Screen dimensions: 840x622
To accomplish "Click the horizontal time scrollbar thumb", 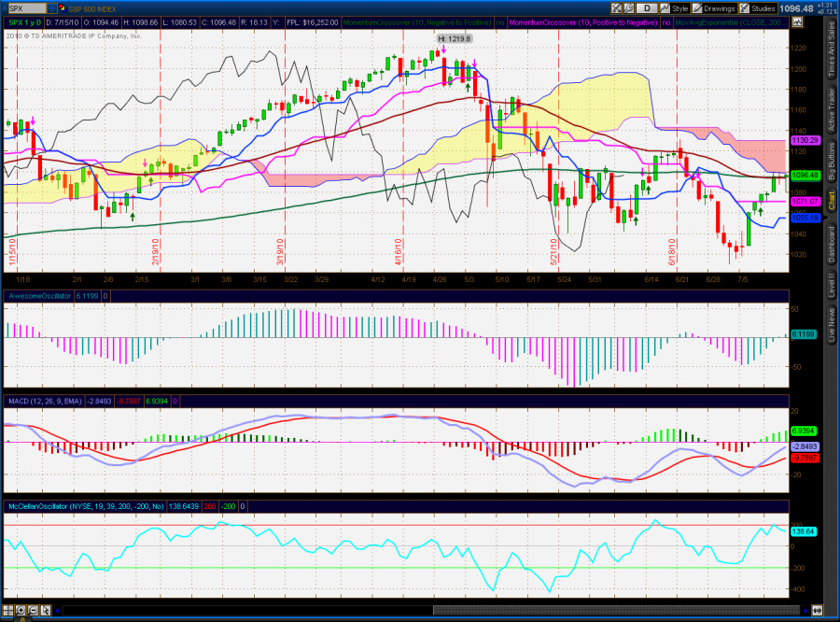I will coord(616,610).
